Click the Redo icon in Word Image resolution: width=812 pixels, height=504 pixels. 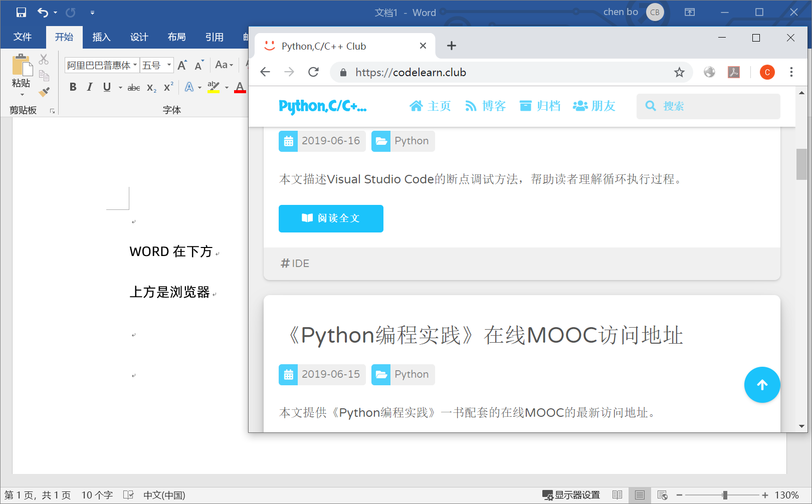(x=71, y=13)
